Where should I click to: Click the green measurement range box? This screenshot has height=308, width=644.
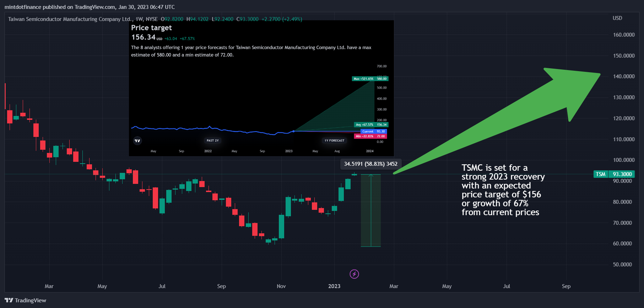(x=371, y=211)
